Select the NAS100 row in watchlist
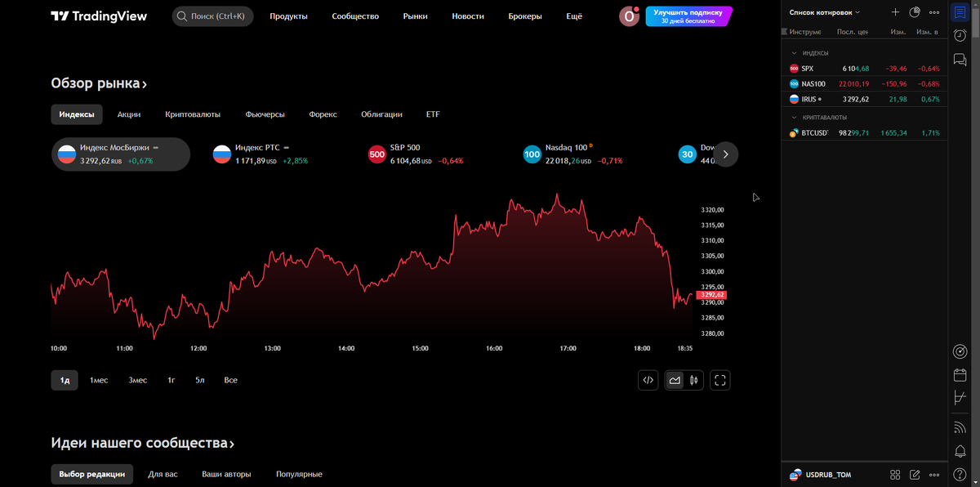Screen dimensions: 980x487 (864, 83)
